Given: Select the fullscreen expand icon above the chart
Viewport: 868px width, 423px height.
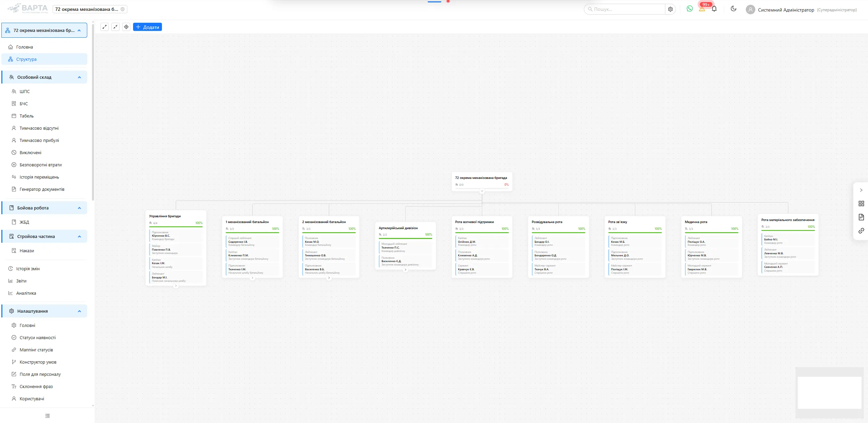Looking at the screenshot, I should (x=105, y=27).
